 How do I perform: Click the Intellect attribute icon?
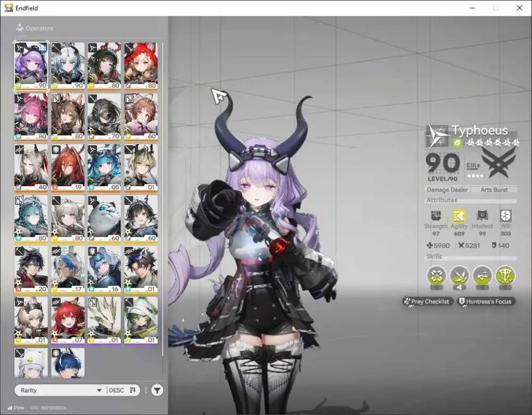482,216
